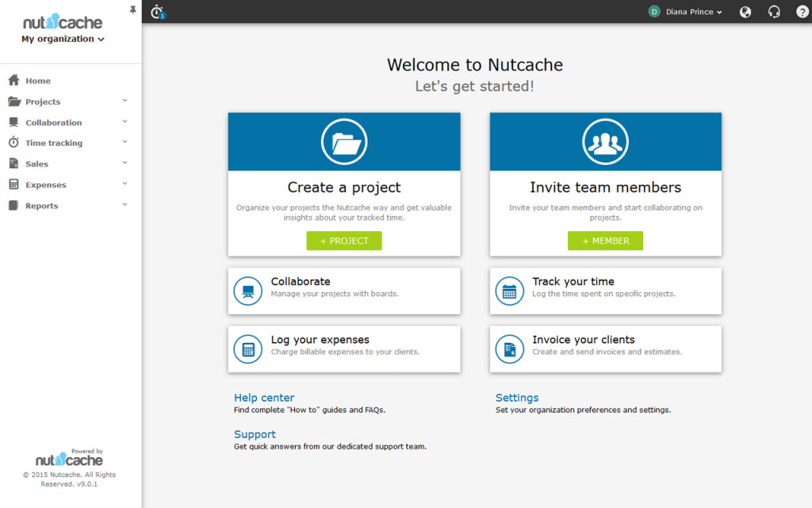
Task: Open the headset support icon
Action: tap(774, 12)
